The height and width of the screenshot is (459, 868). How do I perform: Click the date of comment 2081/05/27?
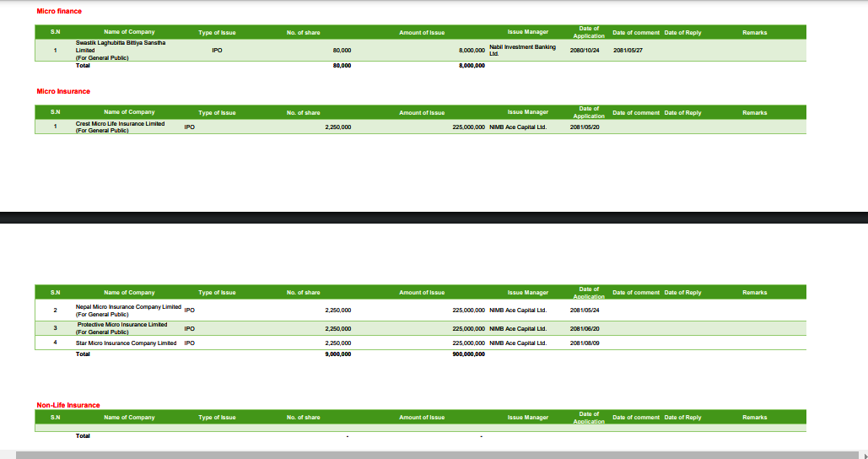tap(628, 51)
